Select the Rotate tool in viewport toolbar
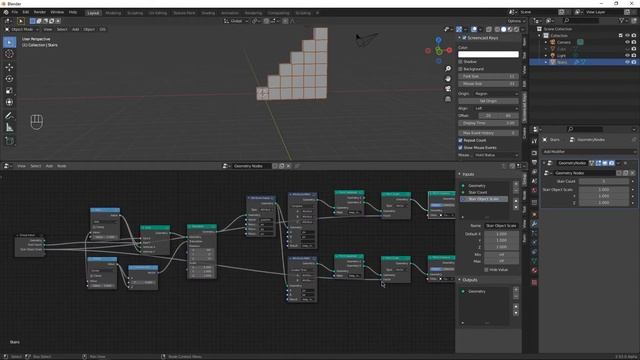The width and height of the screenshot is (640, 360). click(x=9, y=79)
